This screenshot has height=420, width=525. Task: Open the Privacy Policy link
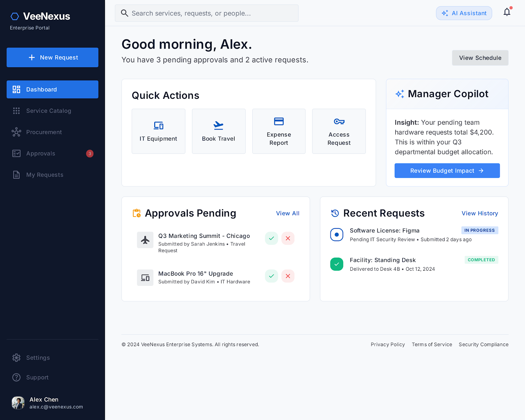click(388, 345)
